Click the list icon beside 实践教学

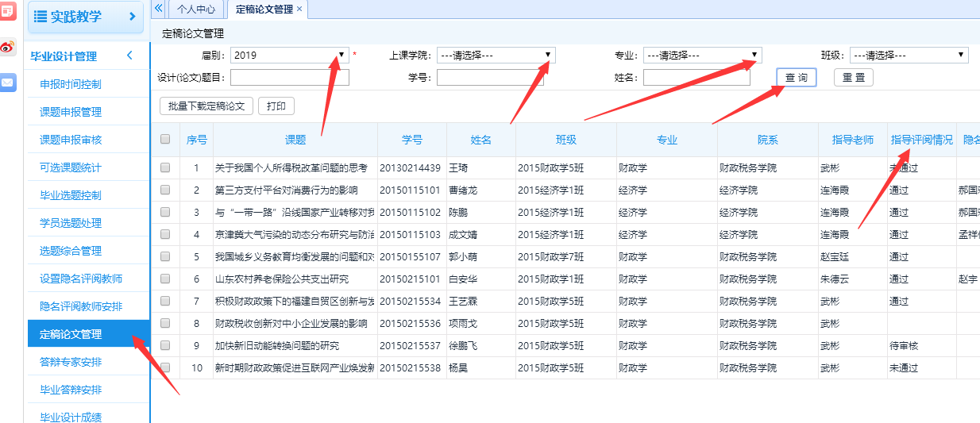[41, 17]
